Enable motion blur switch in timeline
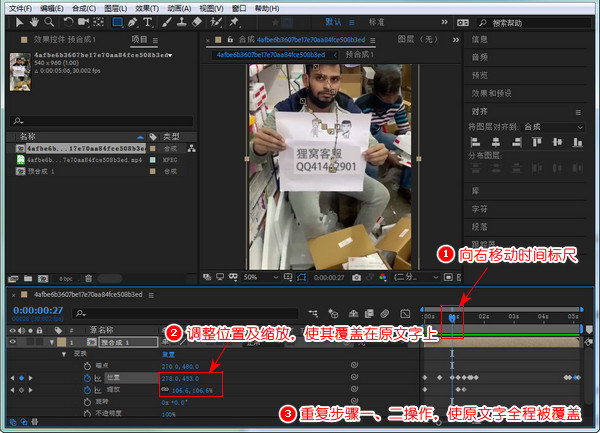600x433 pixels. click(x=385, y=314)
